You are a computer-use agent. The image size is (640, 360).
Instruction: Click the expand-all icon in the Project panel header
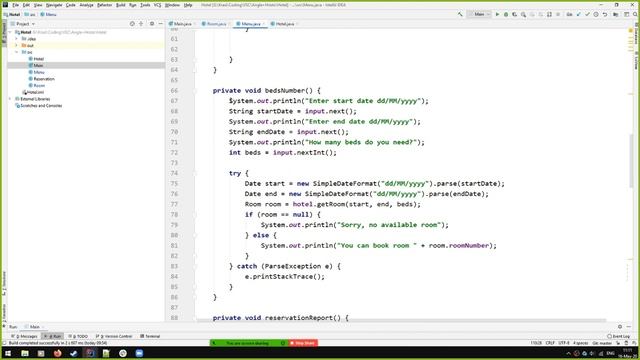click(141, 24)
